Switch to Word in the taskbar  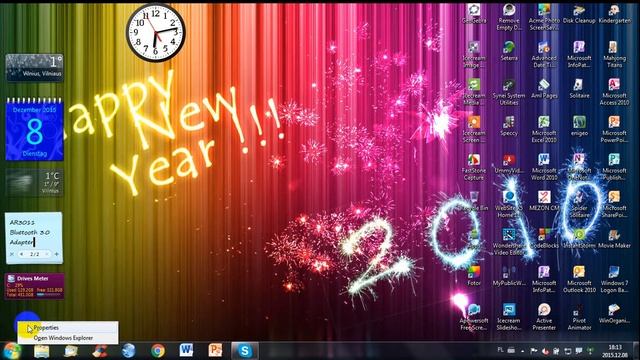coord(187,351)
